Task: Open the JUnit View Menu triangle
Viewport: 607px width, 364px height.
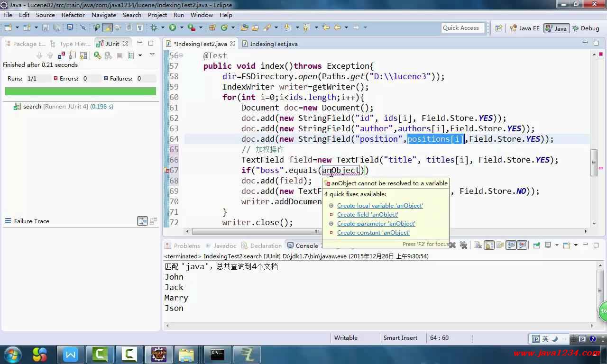Action: (x=152, y=55)
